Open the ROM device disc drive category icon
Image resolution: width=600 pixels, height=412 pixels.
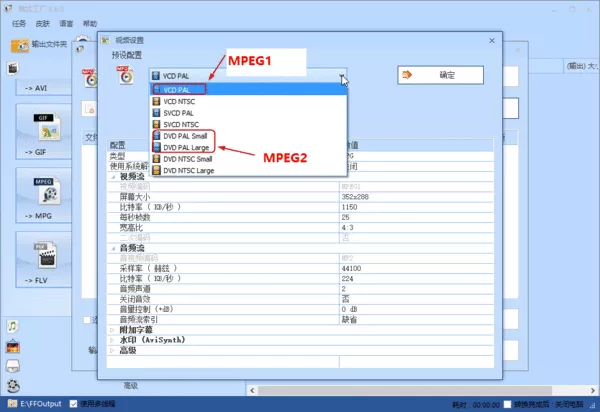click(x=13, y=366)
